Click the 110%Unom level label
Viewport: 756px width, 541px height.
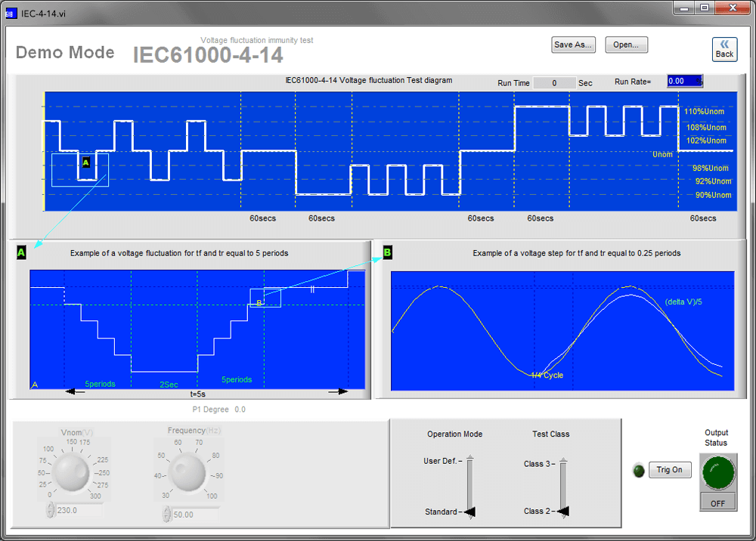[704, 112]
